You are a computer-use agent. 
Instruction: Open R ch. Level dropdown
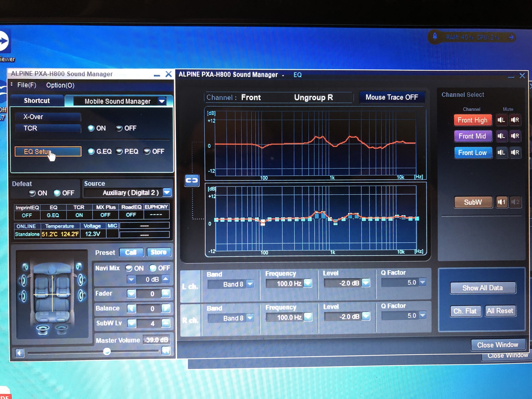point(366,316)
